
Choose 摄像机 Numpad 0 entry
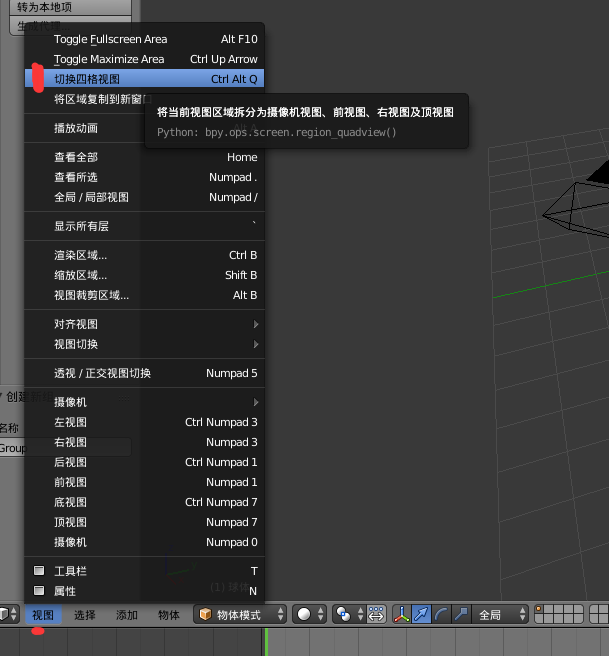pyautogui.click(x=145, y=542)
